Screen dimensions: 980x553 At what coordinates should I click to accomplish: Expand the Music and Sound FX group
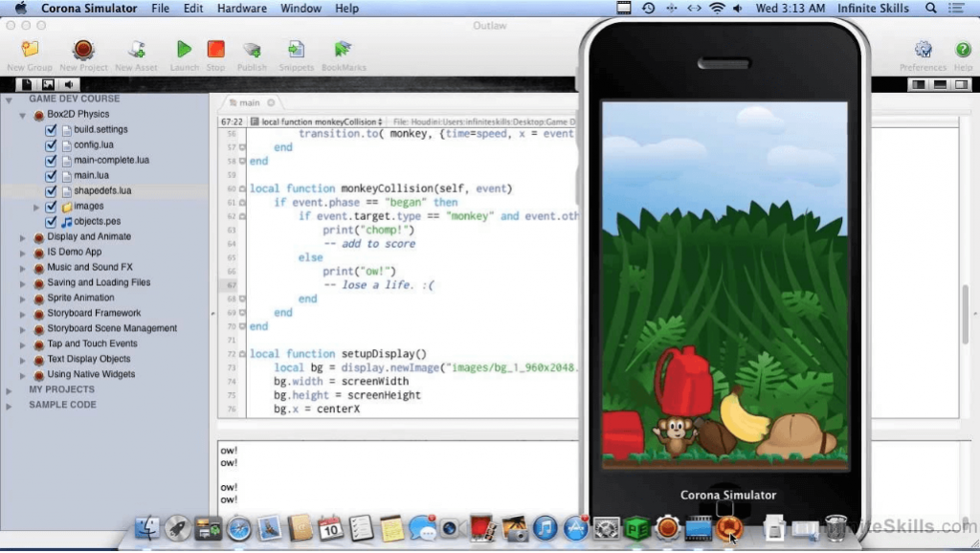pos(23,268)
